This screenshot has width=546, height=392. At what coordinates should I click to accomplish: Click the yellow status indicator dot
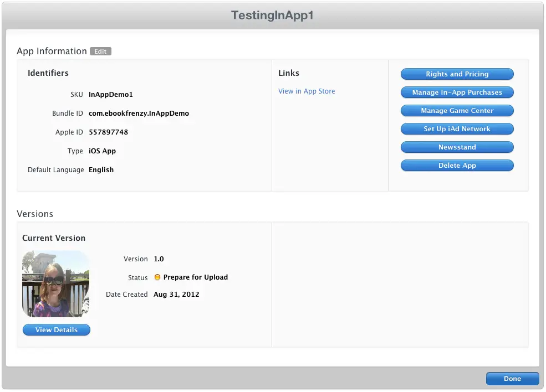click(157, 277)
